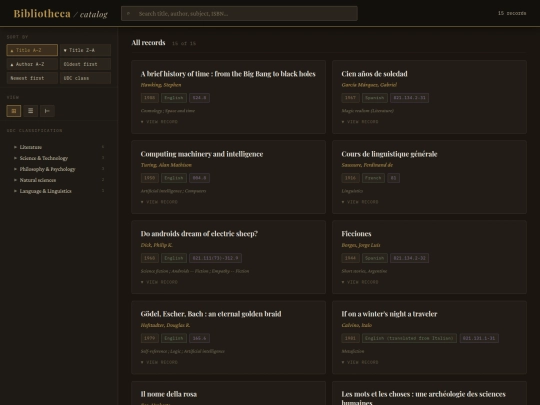This screenshot has width=540, height=405.
Task: Expand View Record for Do androids dream
Action: click(x=159, y=282)
